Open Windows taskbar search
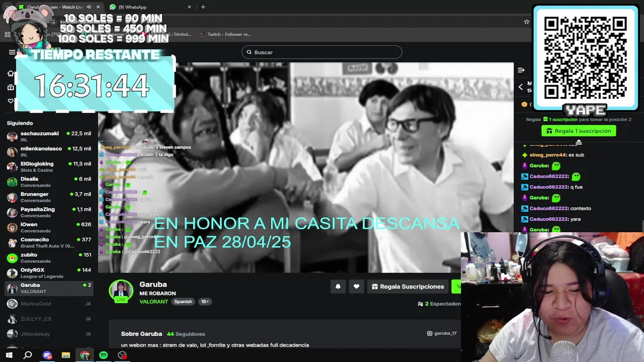644x362 pixels. pos(28,355)
